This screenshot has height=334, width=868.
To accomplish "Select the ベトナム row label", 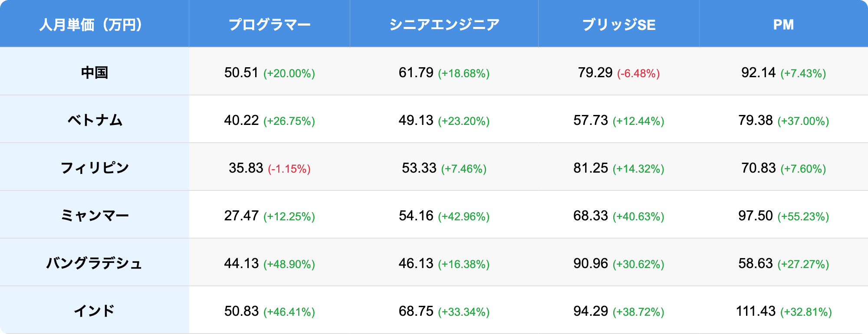I will pos(95,119).
